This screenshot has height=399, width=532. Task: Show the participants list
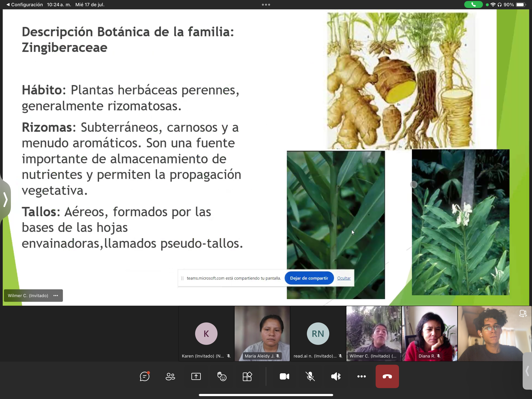(170, 376)
